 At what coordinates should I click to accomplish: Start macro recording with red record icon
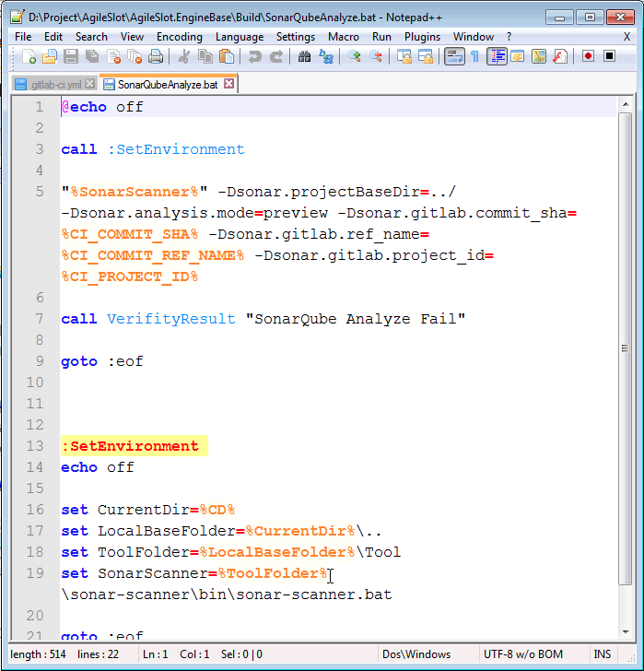[x=589, y=56]
